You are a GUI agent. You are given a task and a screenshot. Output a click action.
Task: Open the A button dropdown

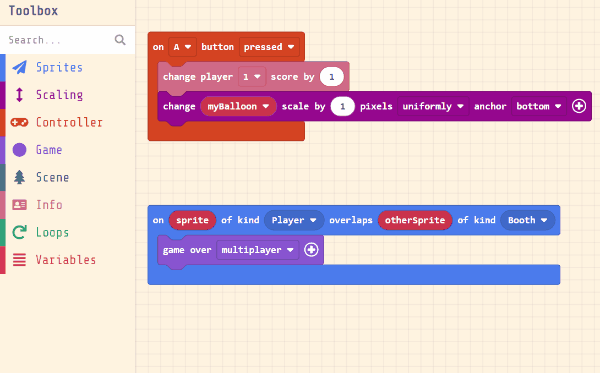click(x=182, y=47)
